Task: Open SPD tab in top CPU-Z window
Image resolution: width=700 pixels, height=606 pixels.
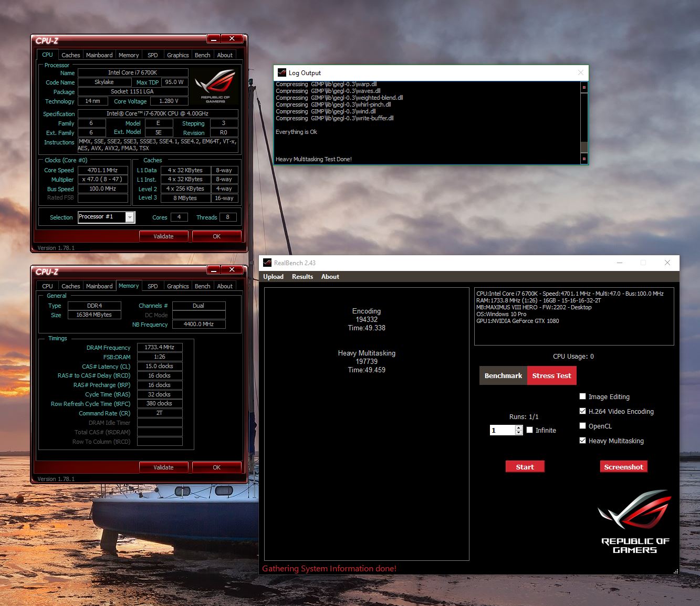Action: [x=153, y=55]
